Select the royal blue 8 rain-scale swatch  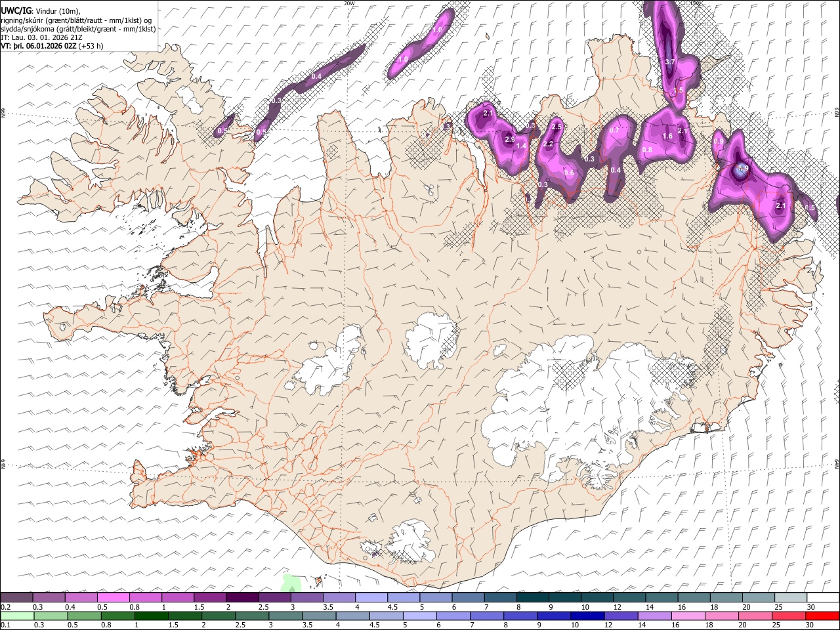tap(520, 616)
